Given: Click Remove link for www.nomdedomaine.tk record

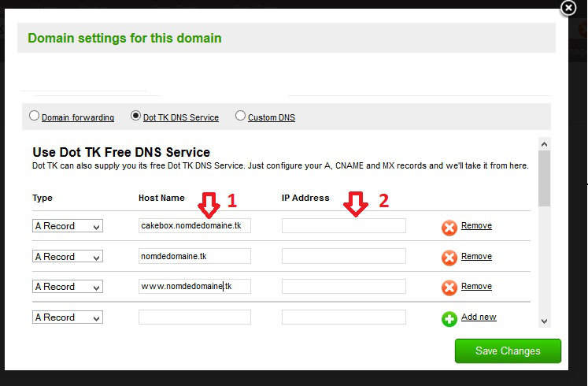Looking at the screenshot, I should click(x=476, y=286).
